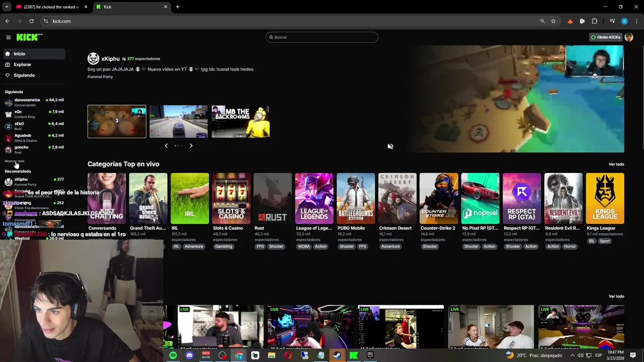The height and width of the screenshot is (362, 644).
Task: Open xKiphu in Recomendado list
Action: [x=34, y=182]
